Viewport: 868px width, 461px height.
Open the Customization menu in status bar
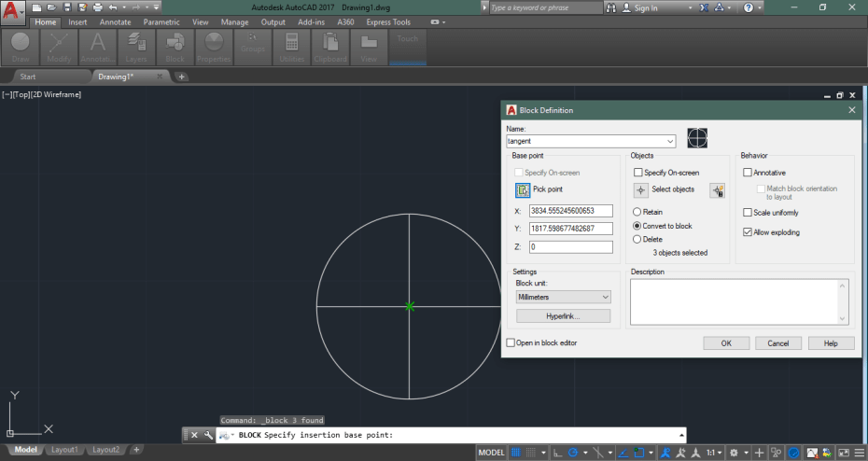pos(859,453)
